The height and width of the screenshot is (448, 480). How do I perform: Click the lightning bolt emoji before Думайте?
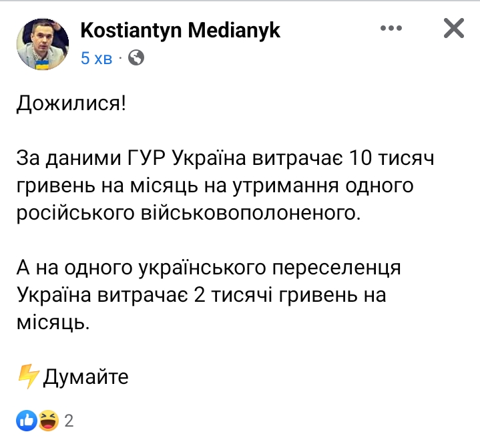28,377
